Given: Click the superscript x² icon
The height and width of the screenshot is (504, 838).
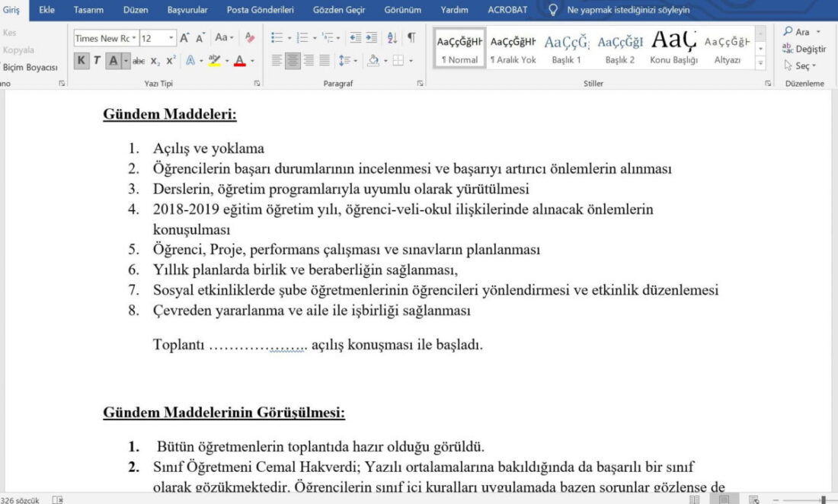Looking at the screenshot, I should [171, 60].
